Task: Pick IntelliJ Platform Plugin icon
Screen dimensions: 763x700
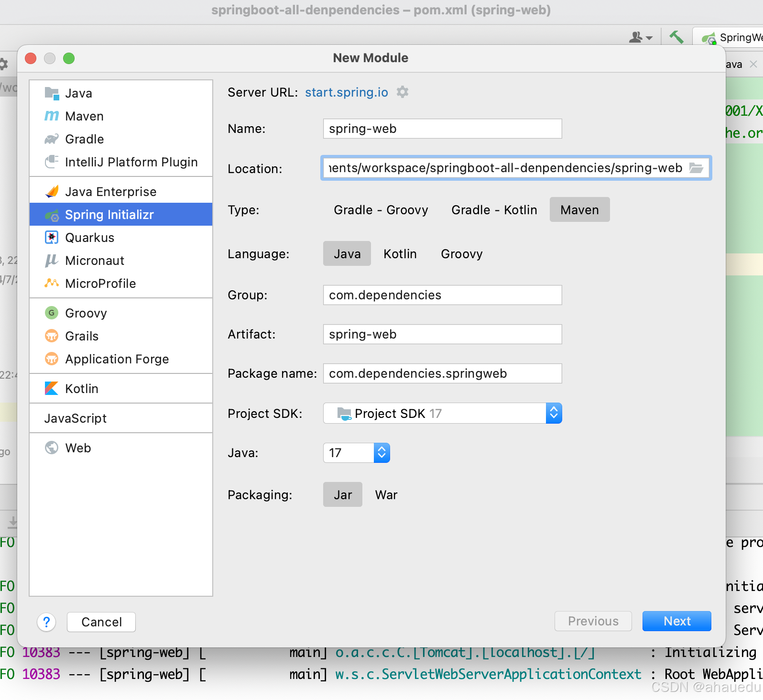Action: click(52, 162)
